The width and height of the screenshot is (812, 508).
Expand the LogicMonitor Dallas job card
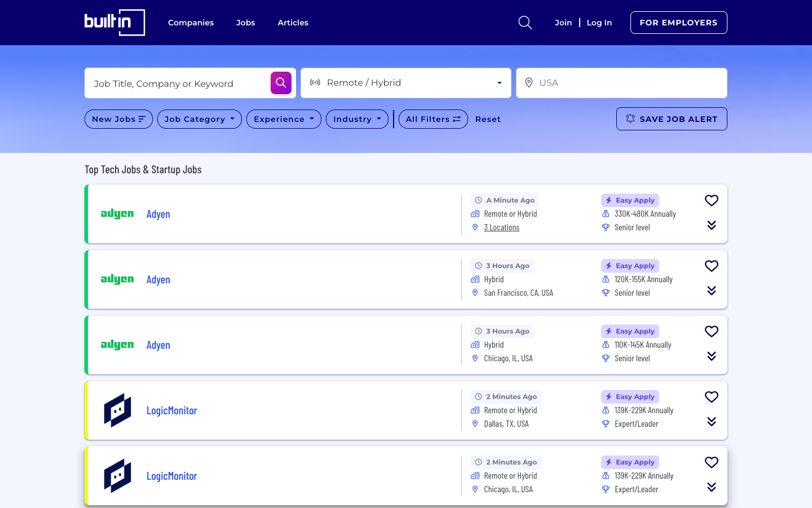[712, 422]
